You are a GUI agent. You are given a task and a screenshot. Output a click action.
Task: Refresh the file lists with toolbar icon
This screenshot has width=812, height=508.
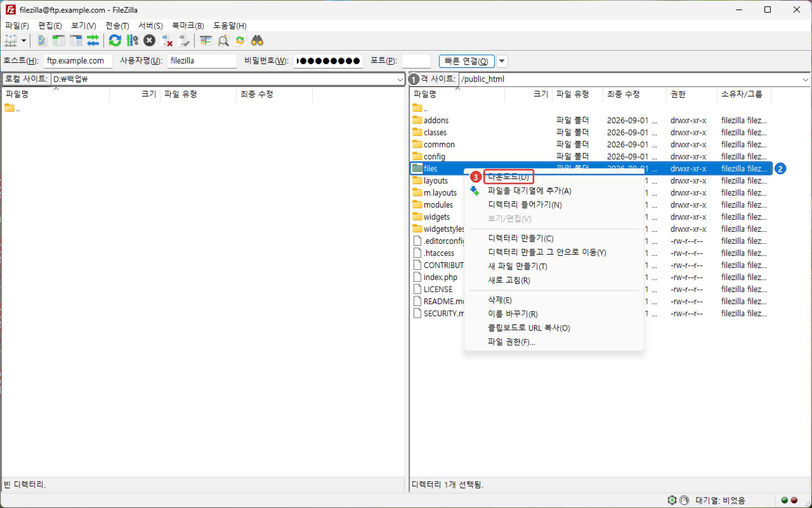(115, 41)
